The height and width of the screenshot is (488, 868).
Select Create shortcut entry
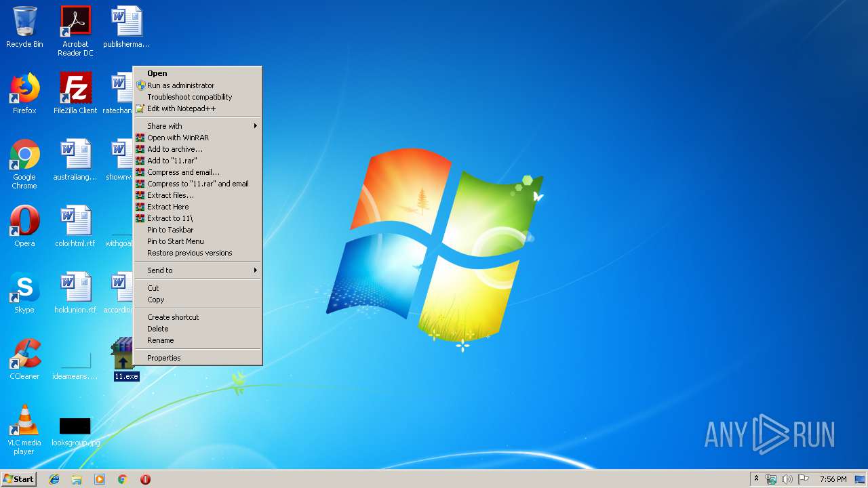[x=197, y=317]
